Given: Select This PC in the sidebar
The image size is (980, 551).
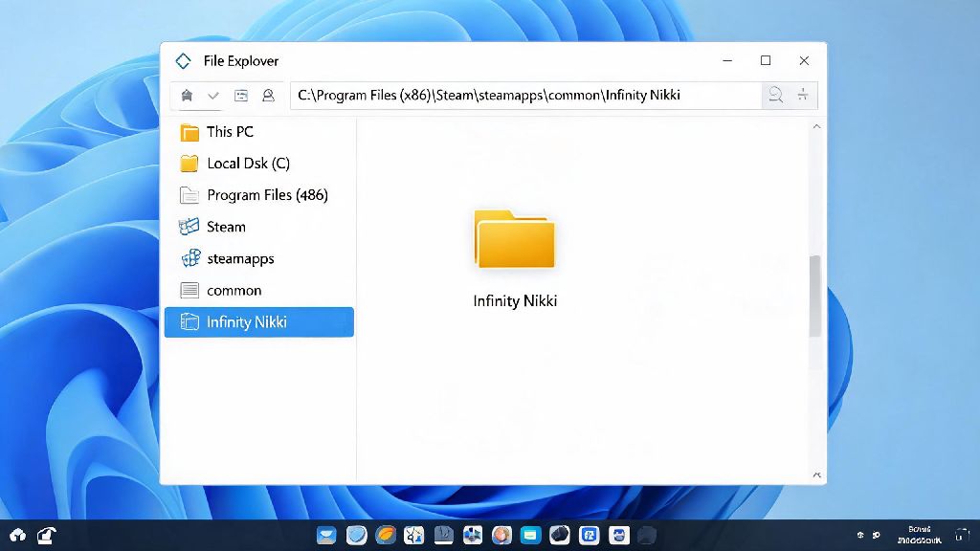Looking at the screenshot, I should [x=258, y=132].
